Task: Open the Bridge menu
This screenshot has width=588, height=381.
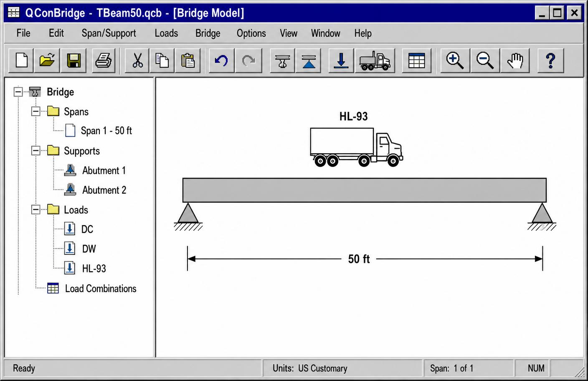Action: tap(208, 33)
